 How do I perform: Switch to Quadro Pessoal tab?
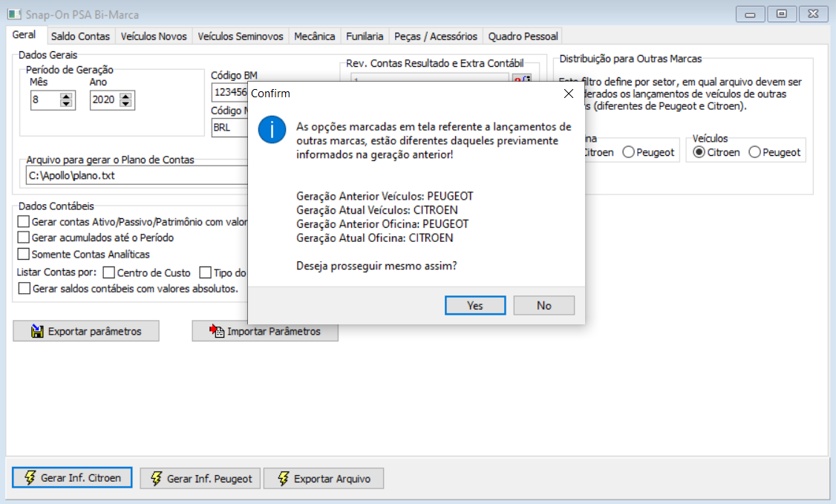tap(523, 36)
